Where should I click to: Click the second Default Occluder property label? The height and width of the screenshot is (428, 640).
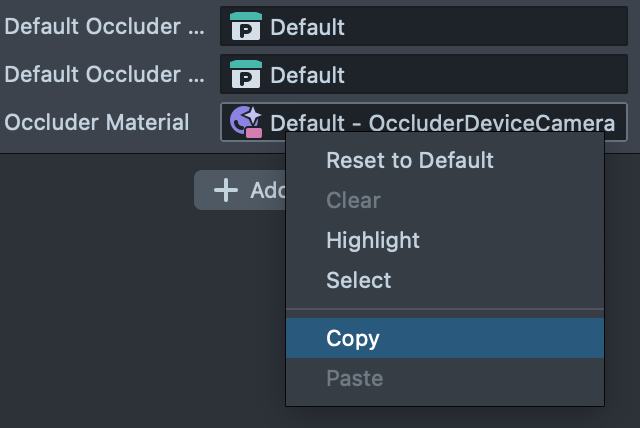(x=104, y=75)
